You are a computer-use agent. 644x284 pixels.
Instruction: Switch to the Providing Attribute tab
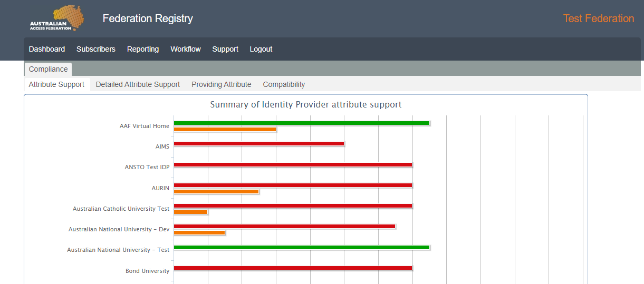(222, 84)
